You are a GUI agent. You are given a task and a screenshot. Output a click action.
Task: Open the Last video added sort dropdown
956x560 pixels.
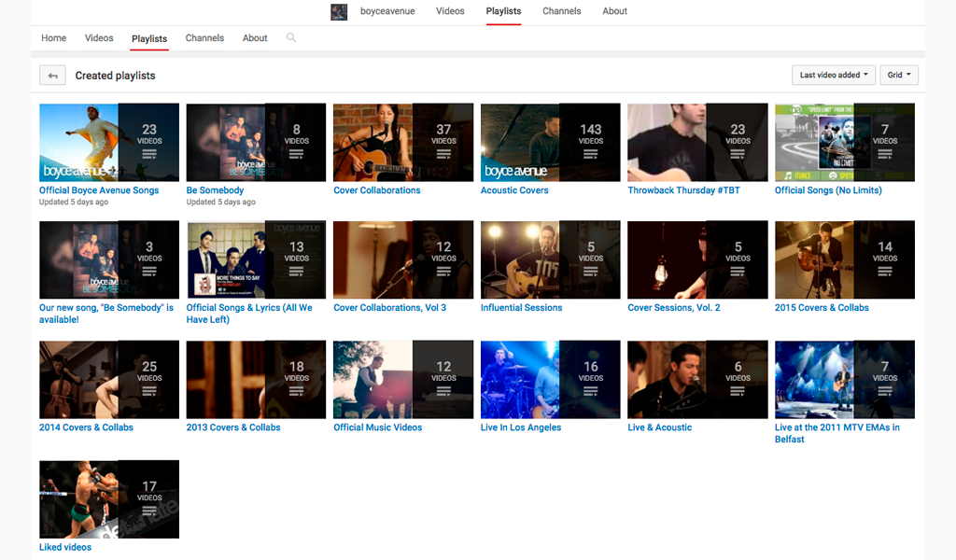pyautogui.click(x=834, y=75)
